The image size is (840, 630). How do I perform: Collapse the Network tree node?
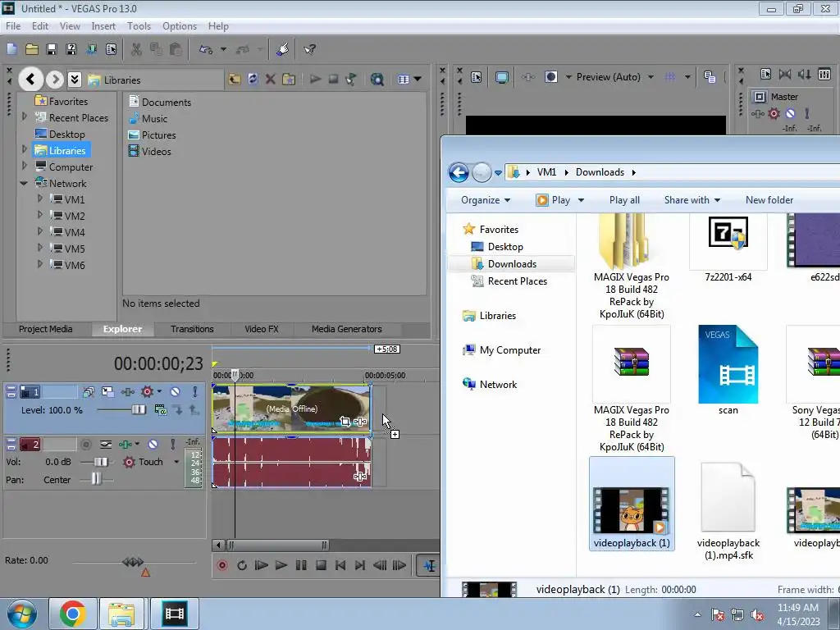coord(24,183)
